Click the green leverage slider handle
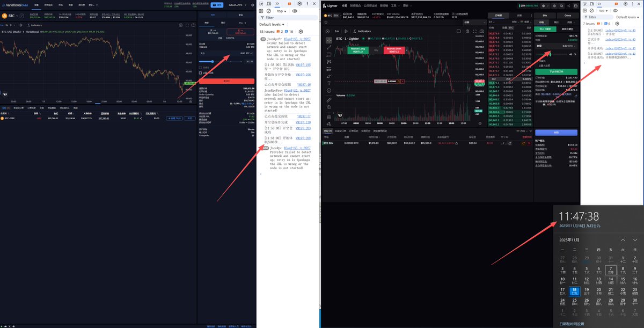 (550, 54)
